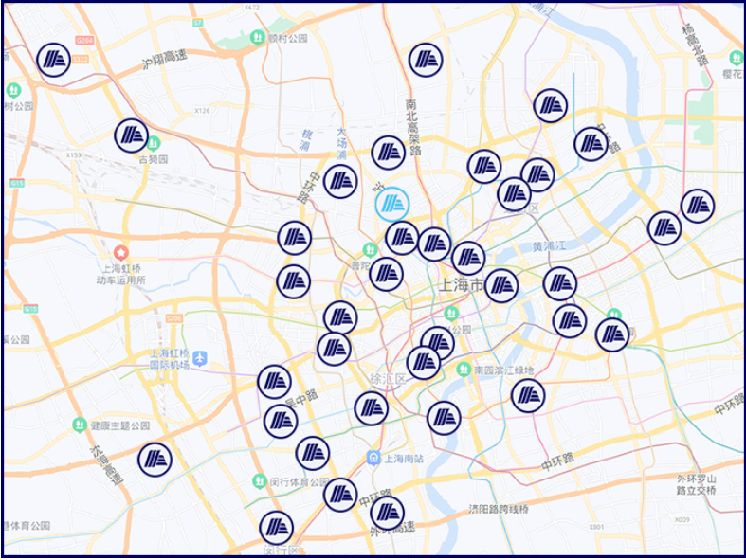The image size is (746, 560).
Task: Click the 顾村公园 green park icon
Action: 258,36
